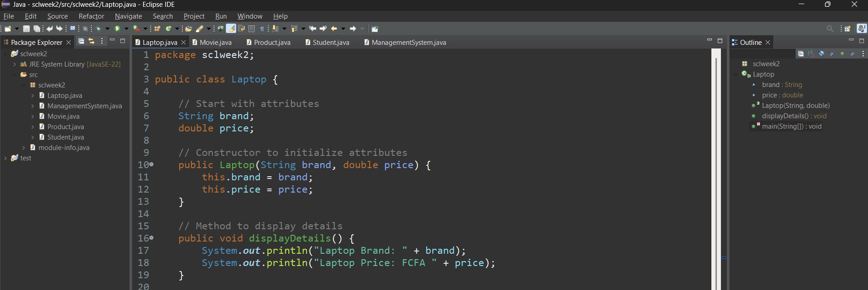Collapse all in Package Explorer
The image size is (868, 290).
pos(81,41)
